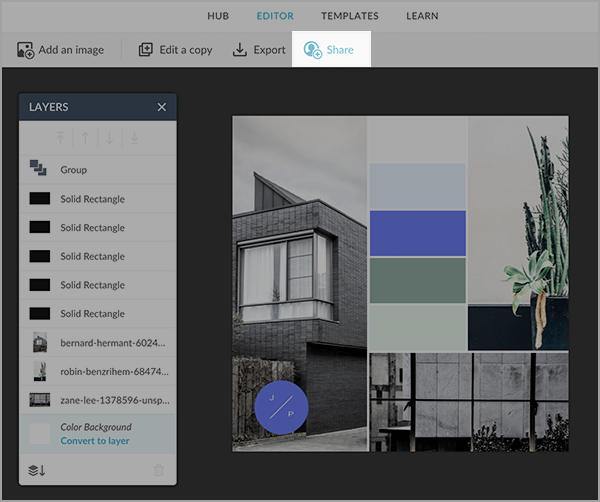Click the Share person icon
This screenshot has width=600, height=502.
tap(313, 50)
